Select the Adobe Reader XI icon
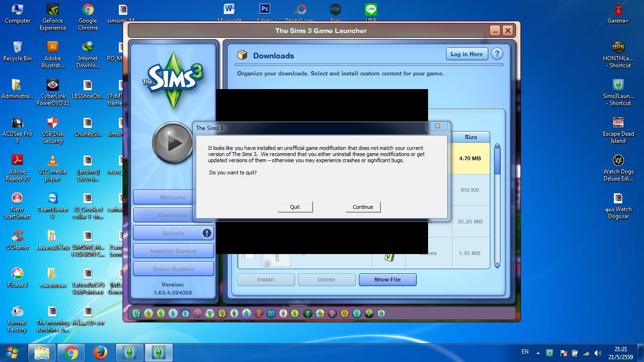This screenshot has height=362, width=644. click(x=17, y=168)
